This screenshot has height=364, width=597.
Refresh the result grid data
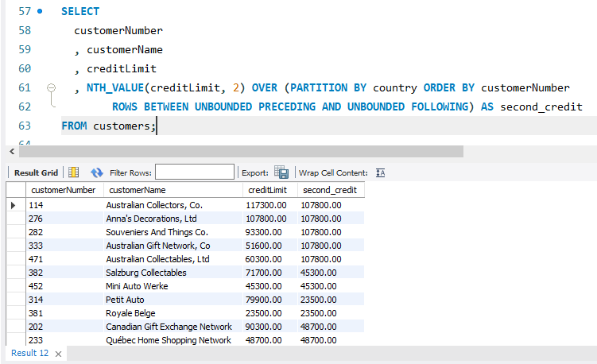pyautogui.click(x=97, y=173)
